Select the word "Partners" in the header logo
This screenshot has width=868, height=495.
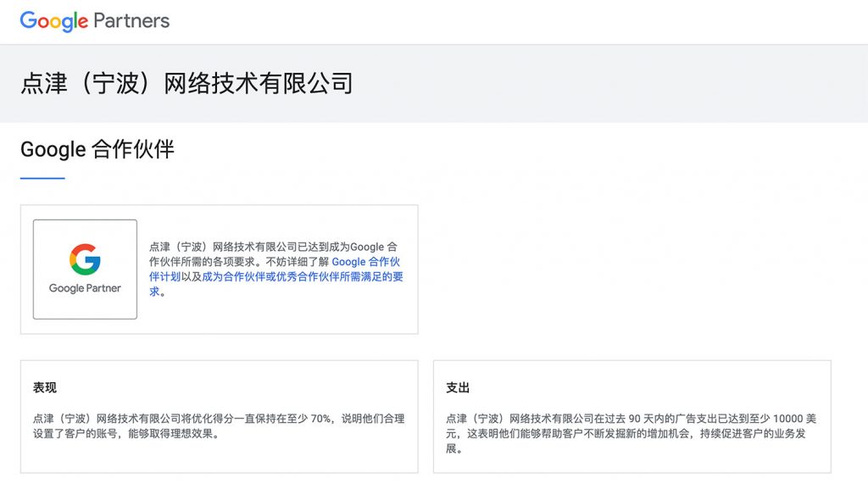(x=131, y=21)
